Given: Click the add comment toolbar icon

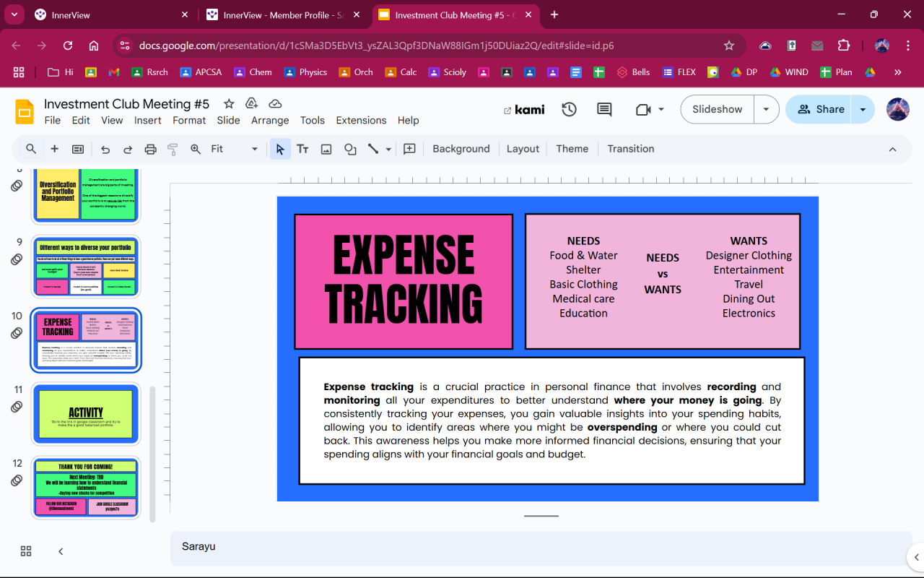Looking at the screenshot, I should [x=409, y=150].
